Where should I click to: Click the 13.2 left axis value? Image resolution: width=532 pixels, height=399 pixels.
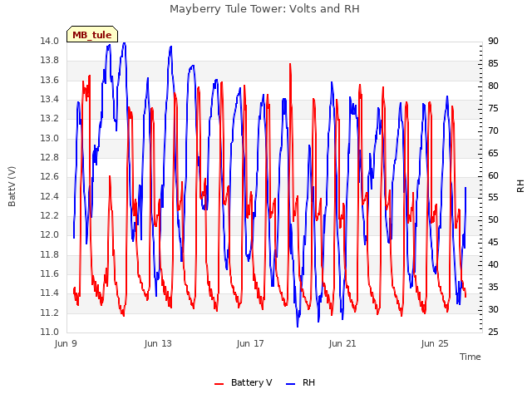50,118
